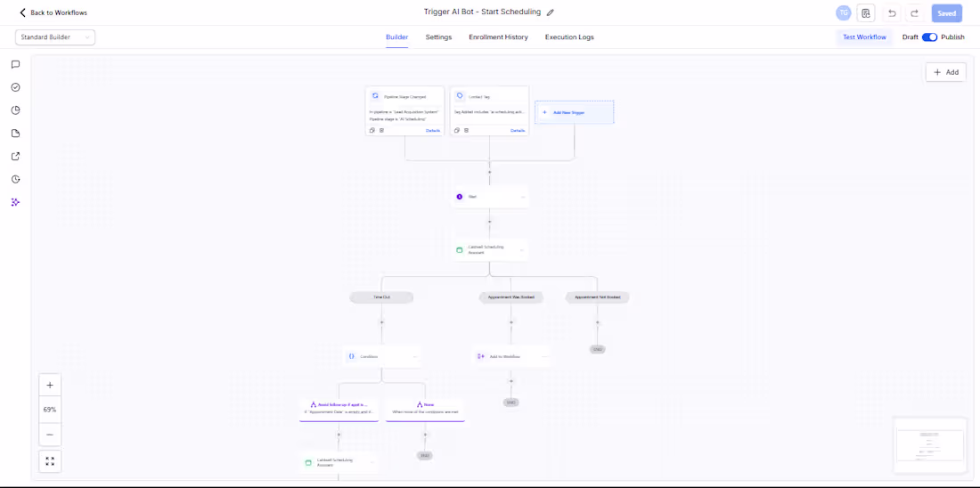This screenshot has height=488, width=980.
Task: Add step between Wait and Scheduling Assistant
Action: pyautogui.click(x=489, y=221)
